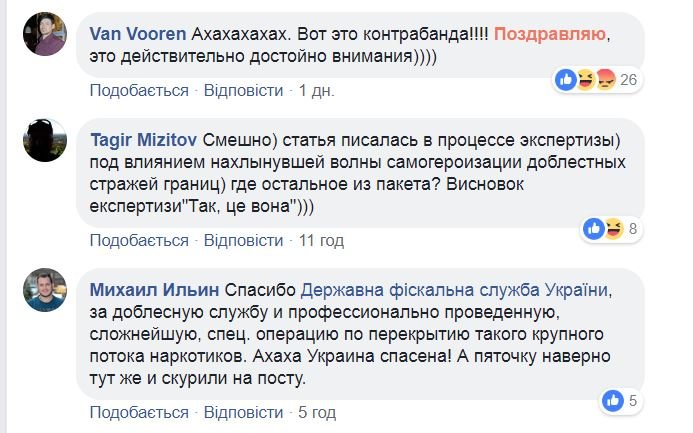
Task: Reply to Михаил Ильин's comment via Відповісти
Action: [x=243, y=412]
